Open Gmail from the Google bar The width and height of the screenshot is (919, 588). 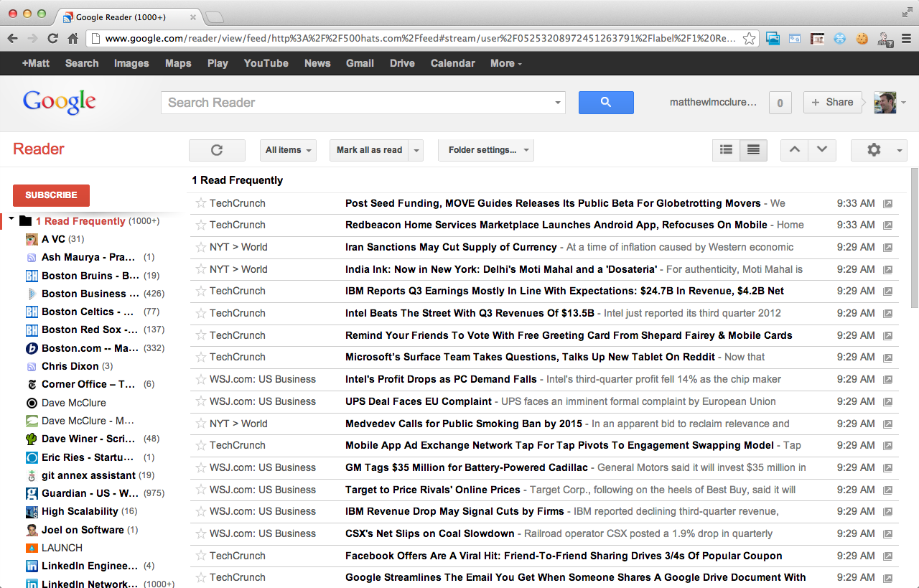coord(360,63)
